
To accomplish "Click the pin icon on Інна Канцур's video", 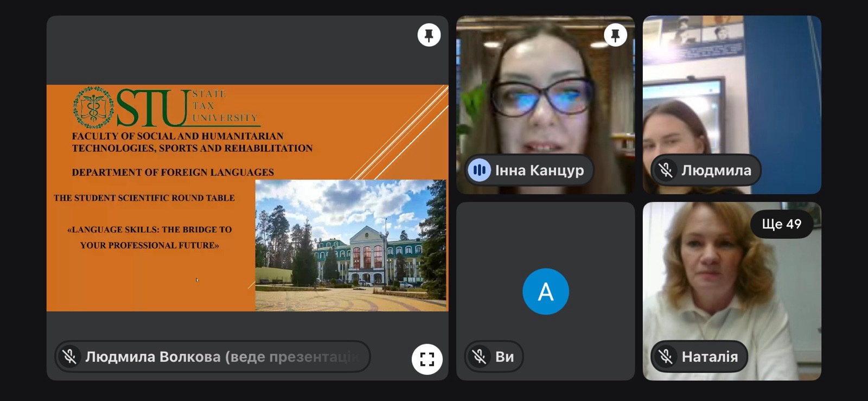I will click(615, 35).
